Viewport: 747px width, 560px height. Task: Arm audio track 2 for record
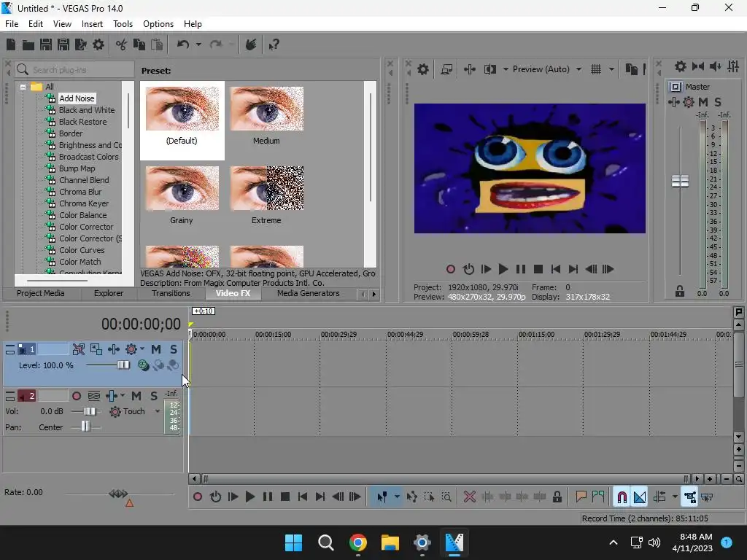pyautogui.click(x=76, y=396)
